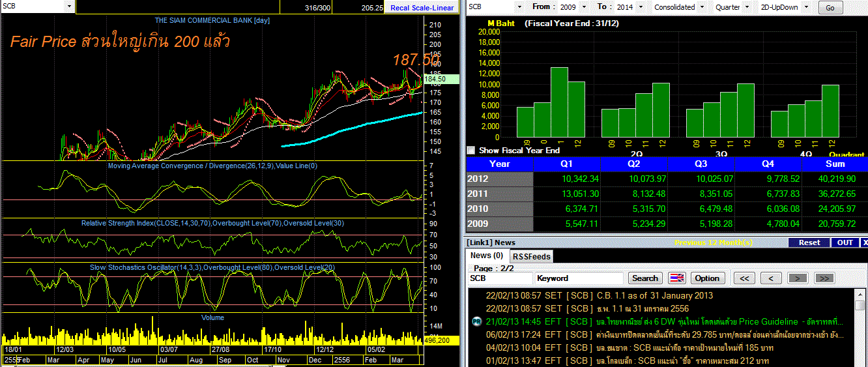The height and width of the screenshot is (367, 868).
Task: Close the news panel with X
Action: pos(864,242)
